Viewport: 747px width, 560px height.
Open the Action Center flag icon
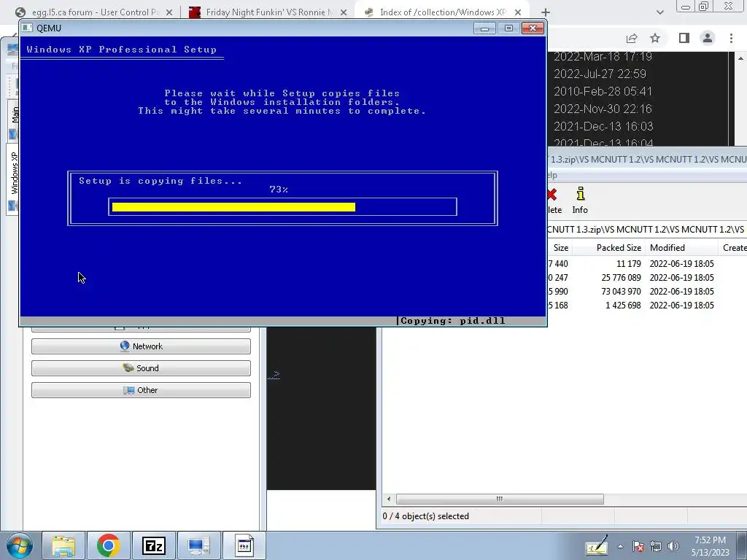tap(638, 547)
